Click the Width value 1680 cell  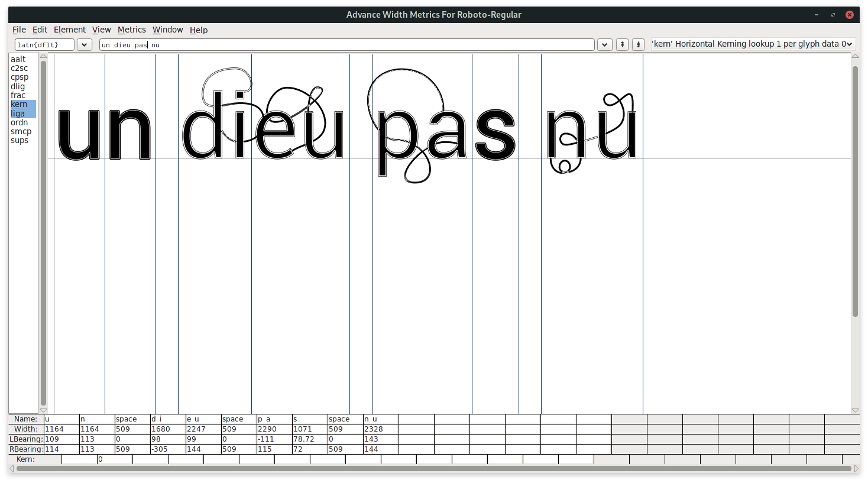click(x=167, y=429)
